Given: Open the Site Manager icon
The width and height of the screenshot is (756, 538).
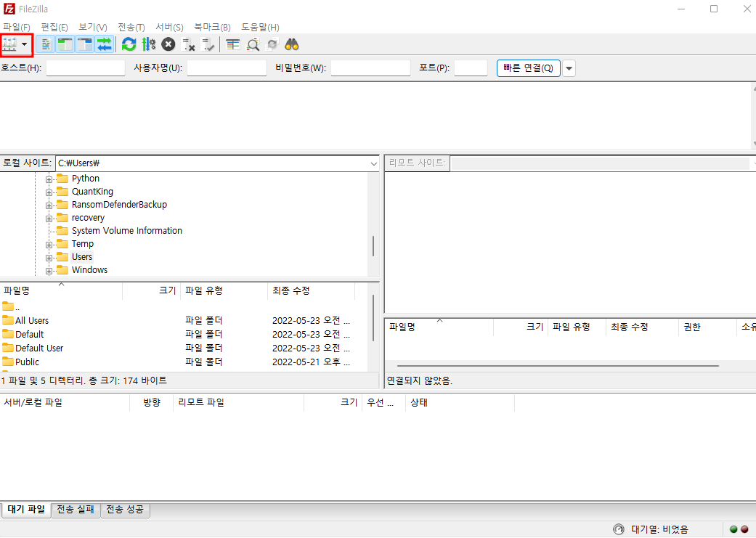Looking at the screenshot, I should 9,45.
